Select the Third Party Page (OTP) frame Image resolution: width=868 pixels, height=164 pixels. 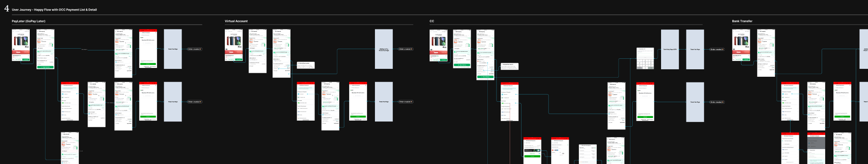pyautogui.click(x=670, y=50)
